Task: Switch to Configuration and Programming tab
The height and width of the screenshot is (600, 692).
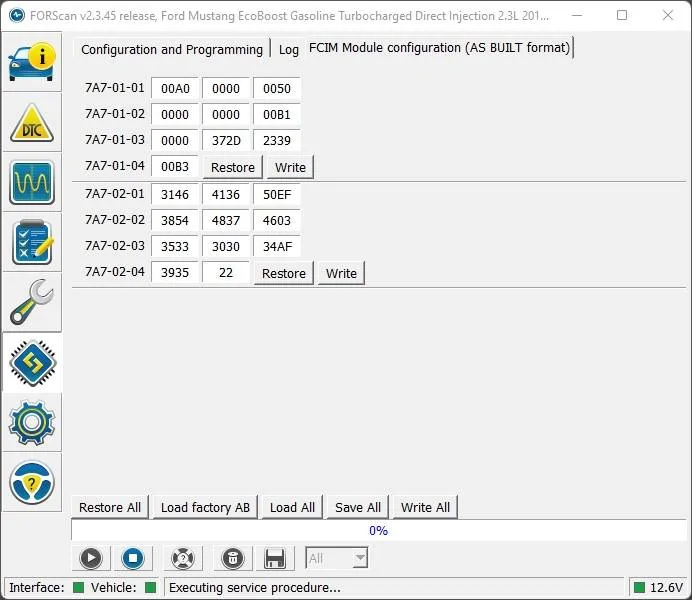Action: 172,49
